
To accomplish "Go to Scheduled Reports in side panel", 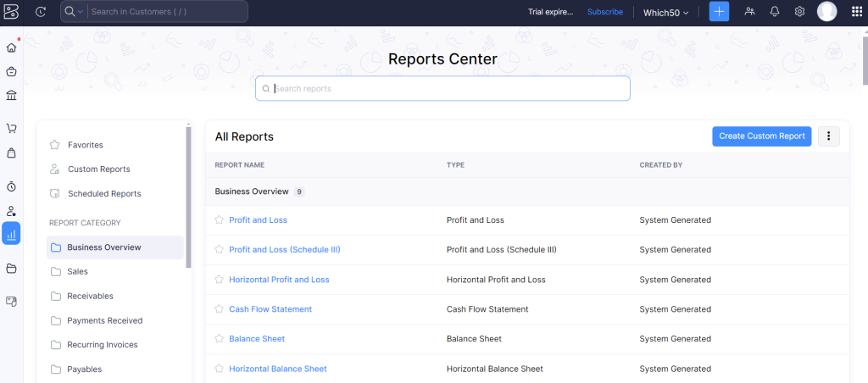I will (104, 194).
